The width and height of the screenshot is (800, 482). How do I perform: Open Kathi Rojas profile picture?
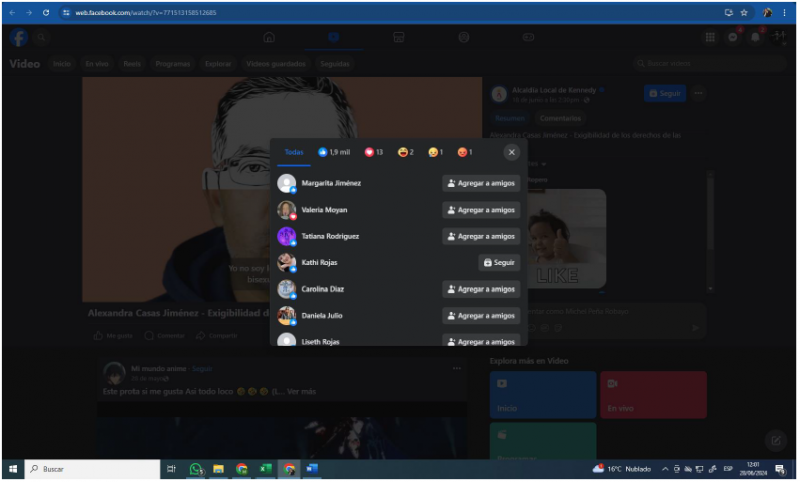(287, 263)
